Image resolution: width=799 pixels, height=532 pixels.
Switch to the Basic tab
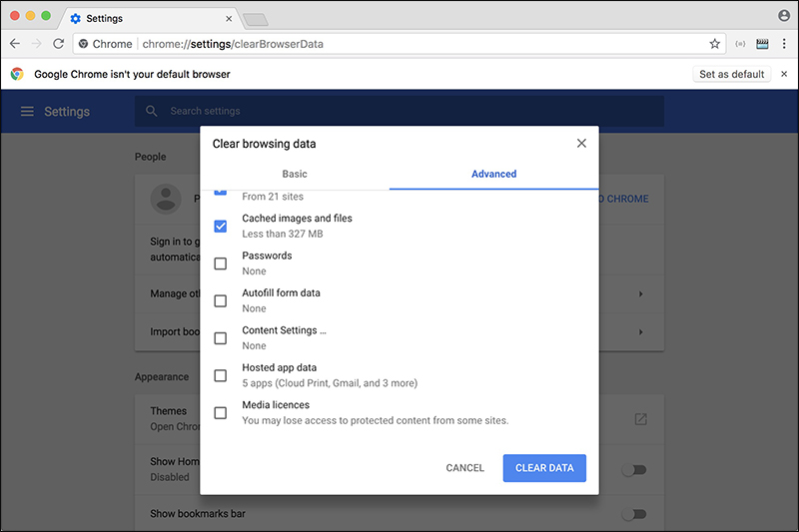click(x=295, y=174)
